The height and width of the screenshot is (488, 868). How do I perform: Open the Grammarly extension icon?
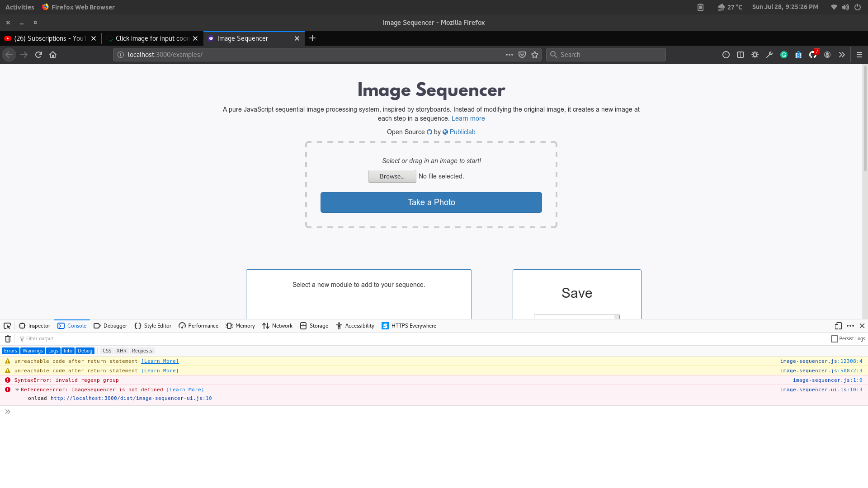coord(784,54)
